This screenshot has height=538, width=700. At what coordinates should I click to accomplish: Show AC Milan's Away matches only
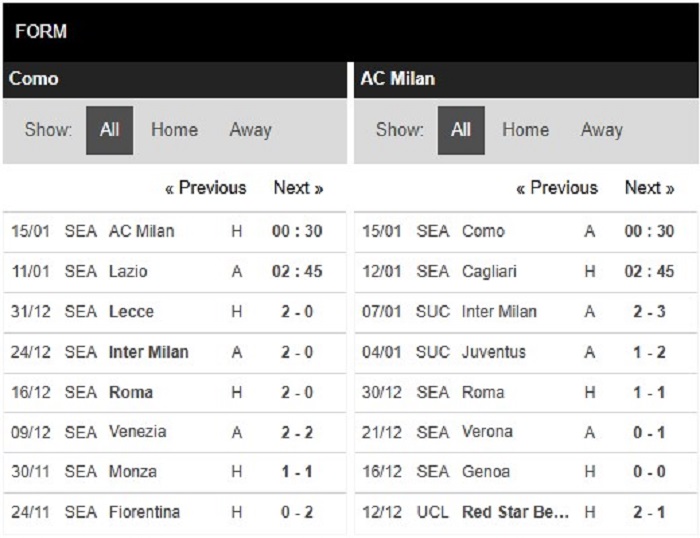(x=601, y=130)
